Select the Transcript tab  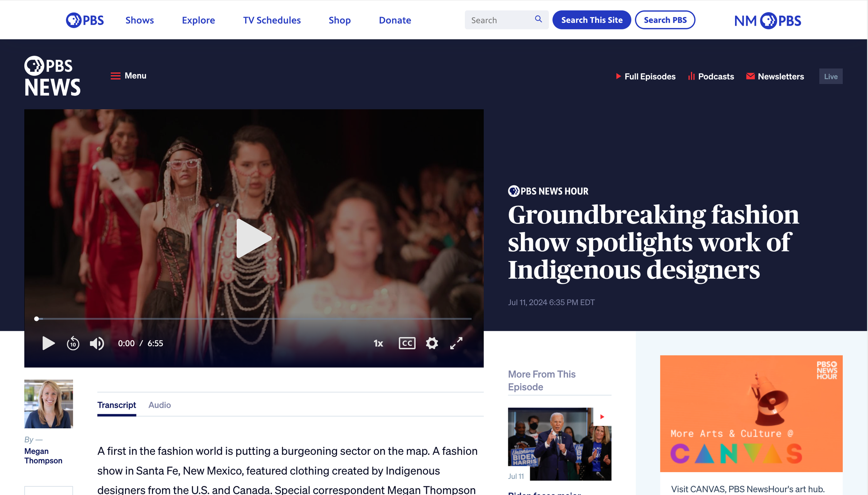[117, 405]
